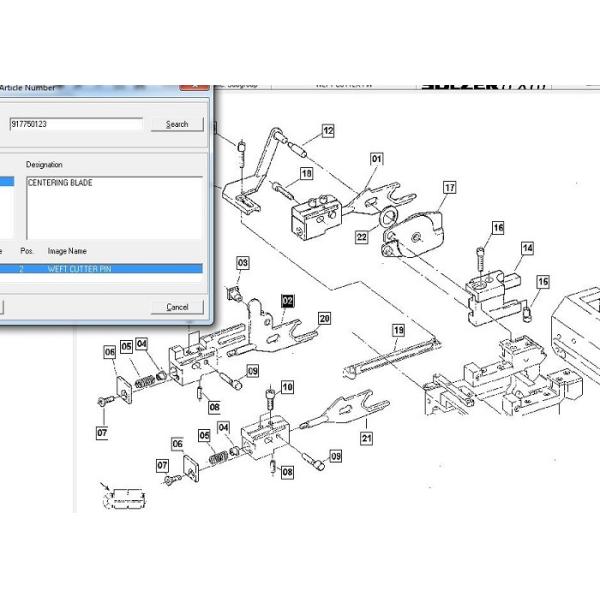The image size is (600, 600).
Task: Click part number 10 label
Action: pos(288,386)
